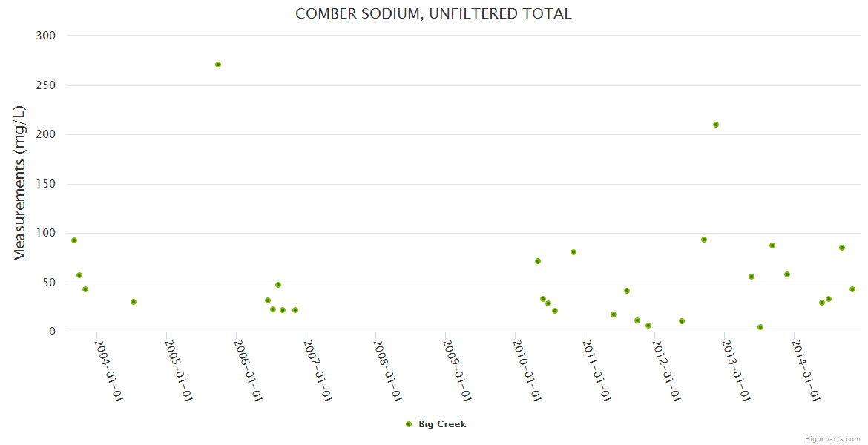Click the data point near 210 mg/L
The image size is (868, 445).
click(x=716, y=125)
